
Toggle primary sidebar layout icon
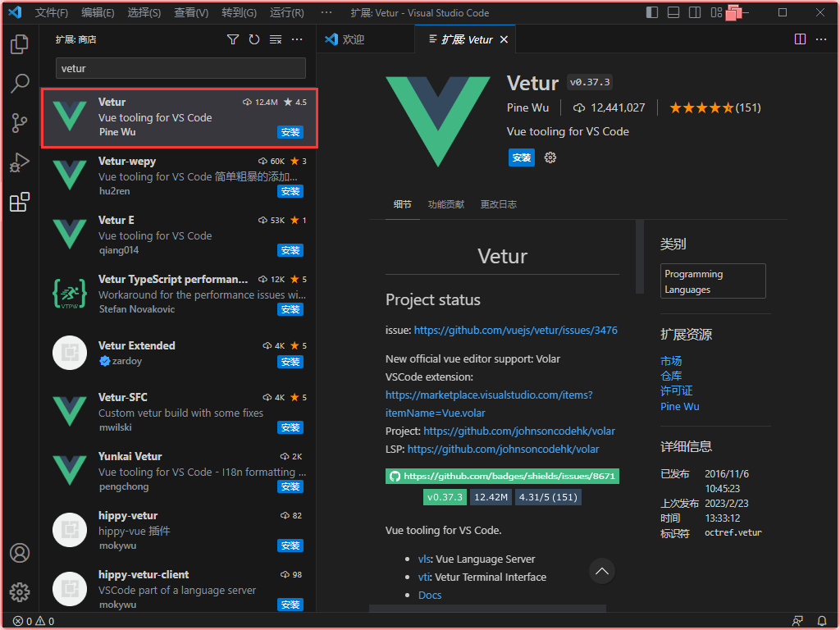click(652, 12)
